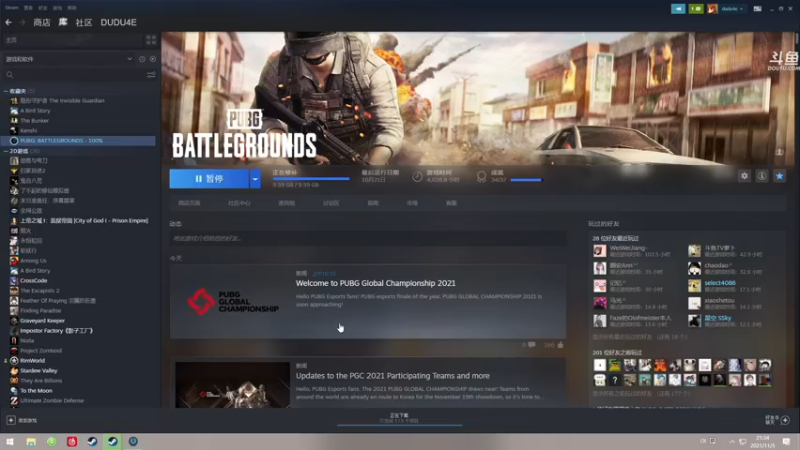Viewport: 800px width, 450px height.
Task: Show PUBG game info icon
Action: (762, 176)
